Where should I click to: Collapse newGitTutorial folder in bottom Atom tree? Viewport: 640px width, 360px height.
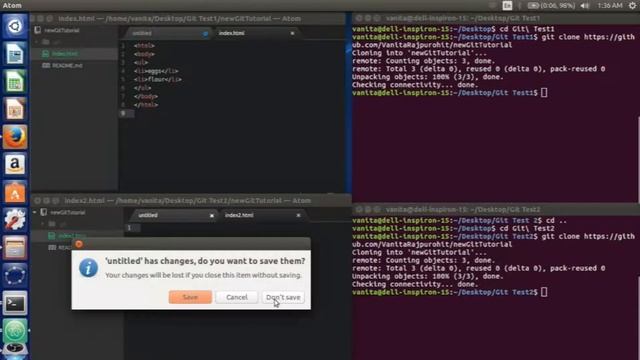tap(35, 212)
